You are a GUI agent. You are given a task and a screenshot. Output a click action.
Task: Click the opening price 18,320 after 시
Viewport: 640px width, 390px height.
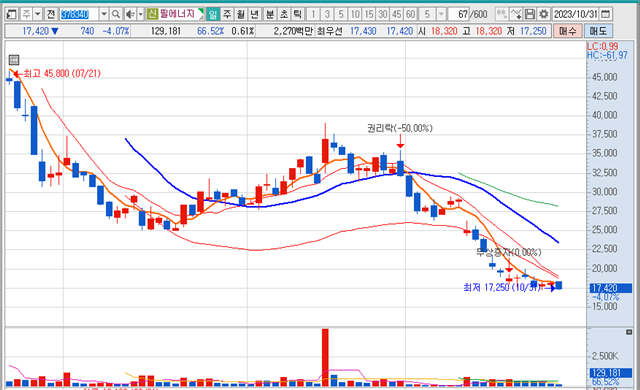(x=444, y=31)
